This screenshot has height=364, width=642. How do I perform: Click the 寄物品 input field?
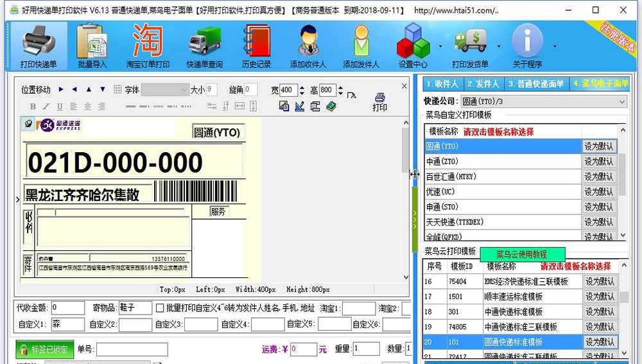135,308
